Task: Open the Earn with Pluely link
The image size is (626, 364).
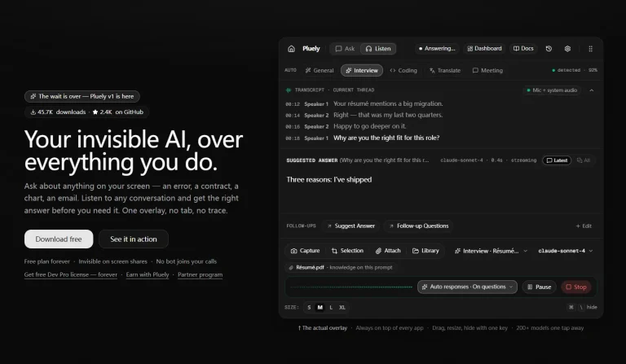Action: (148, 274)
